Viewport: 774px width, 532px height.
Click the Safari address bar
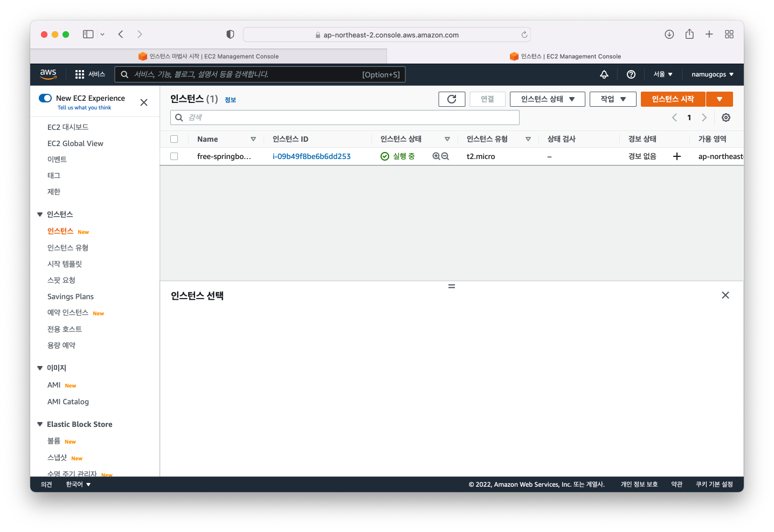pyautogui.click(x=387, y=34)
